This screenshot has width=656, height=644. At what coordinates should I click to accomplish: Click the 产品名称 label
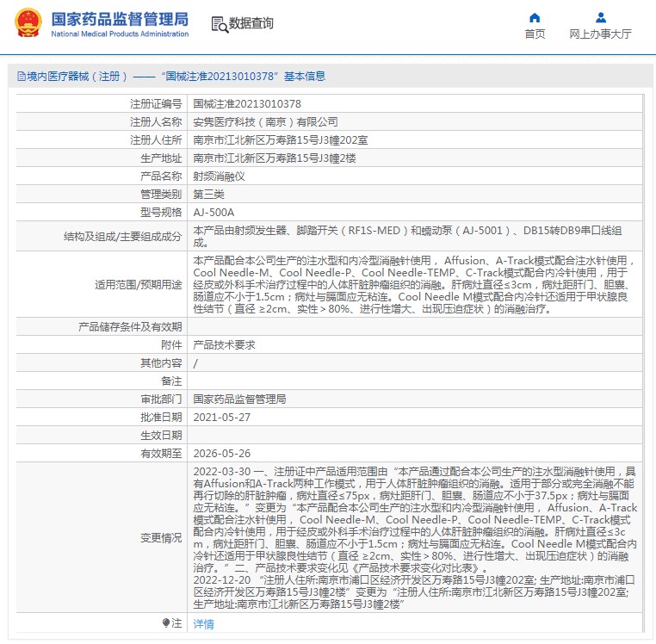tap(161, 176)
